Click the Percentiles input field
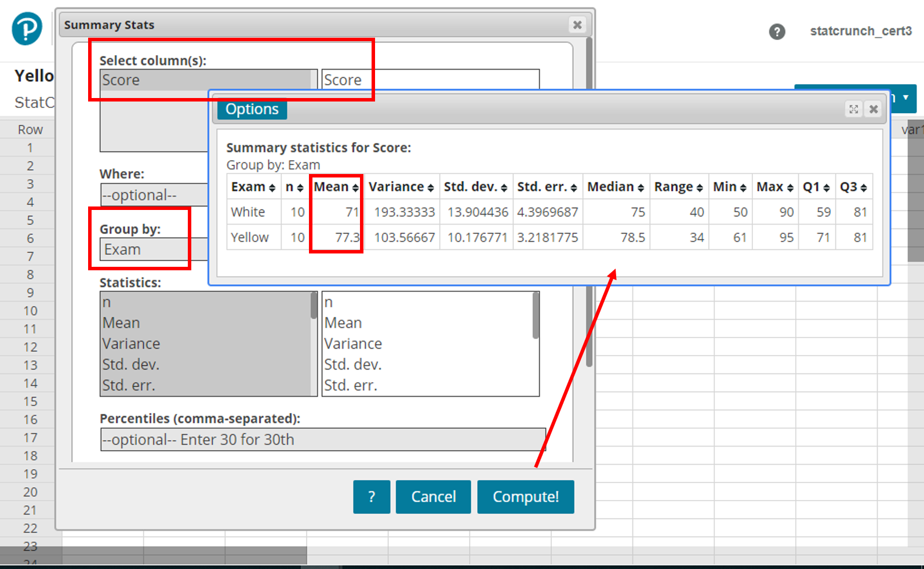The image size is (924, 569). [x=323, y=440]
